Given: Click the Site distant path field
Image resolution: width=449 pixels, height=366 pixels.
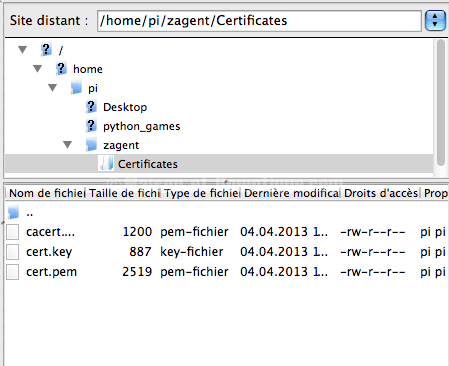Looking at the screenshot, I should click(x=259, y=21).
